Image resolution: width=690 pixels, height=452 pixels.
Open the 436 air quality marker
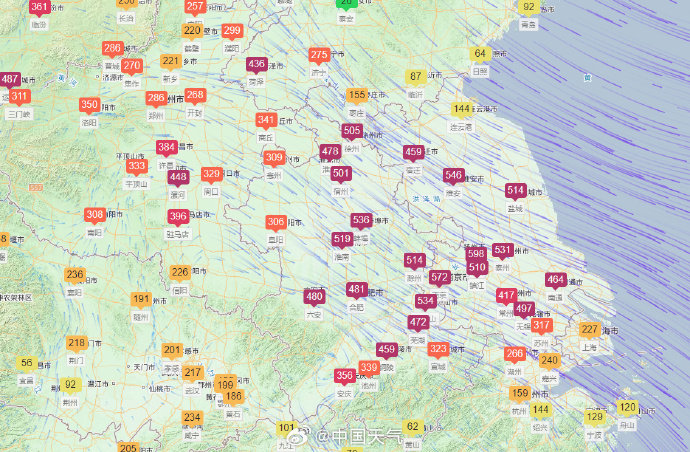click(x=257, y=65)
